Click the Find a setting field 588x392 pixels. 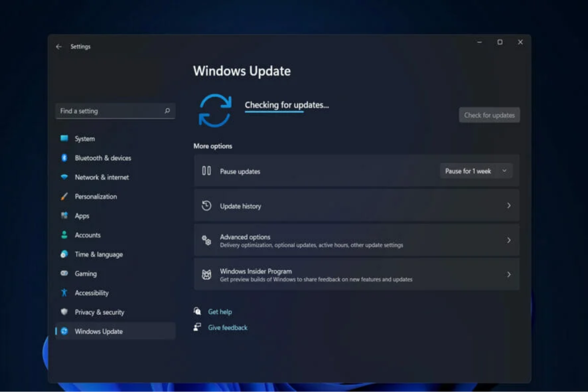pyautogui.click(x=115, y=111)
